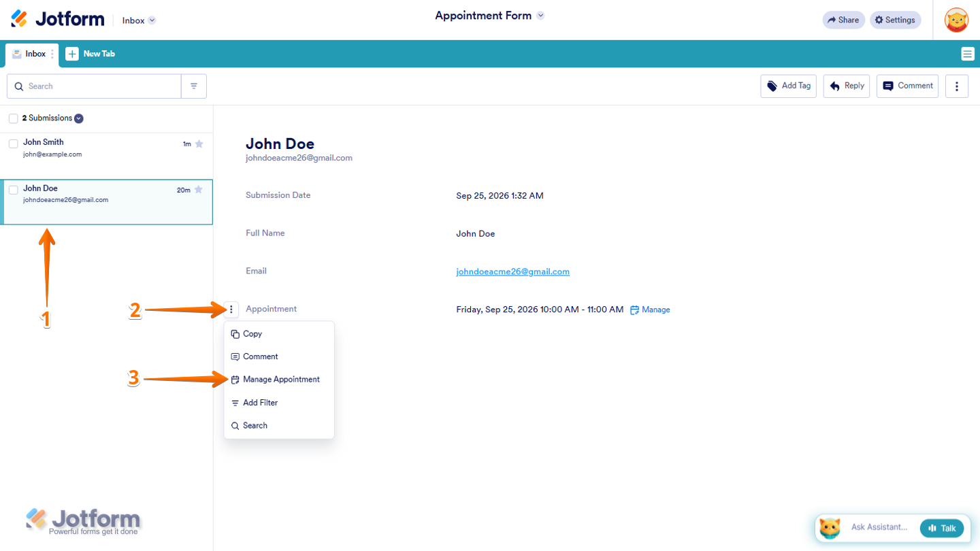Select Manage Appointment menu item

[279, 380]
